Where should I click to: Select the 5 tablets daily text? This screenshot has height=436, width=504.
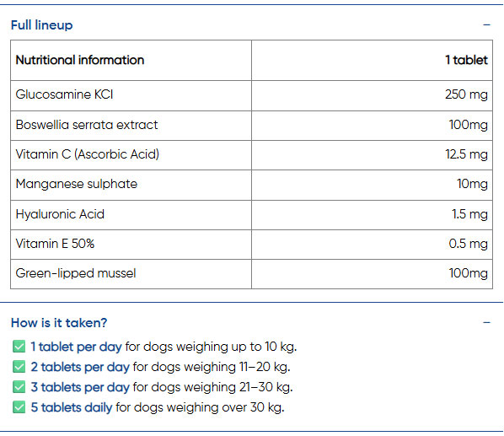[x=72, y=407]
